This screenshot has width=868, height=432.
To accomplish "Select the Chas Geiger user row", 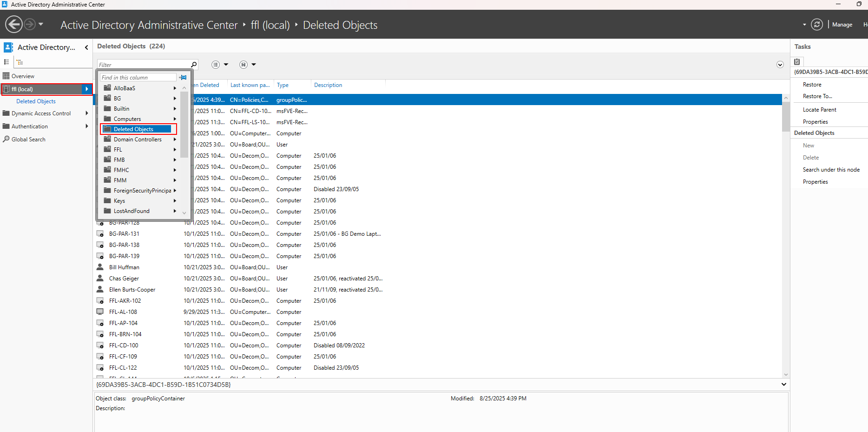I will pos(439,279).
